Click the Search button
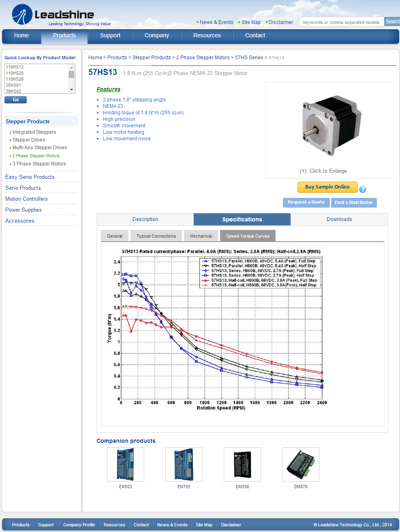The width and height of the screenshot is (400, 532). point(392,21)
